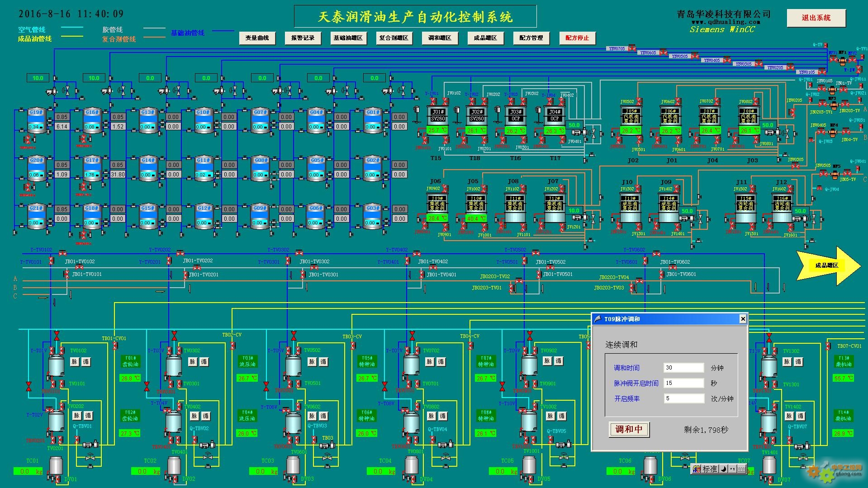This screenshot has height=488, width=868.
Task: Toggle 循 circulation mode beside TV1402
Action: coord(801,416)
